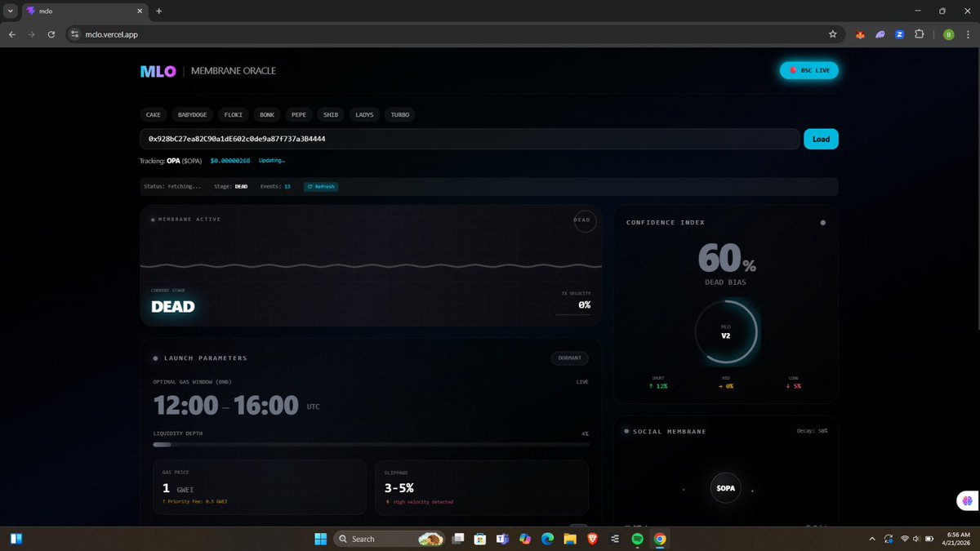Open the purple ghost wallet extension
This screenshot has width=980, height=551.
880,34
